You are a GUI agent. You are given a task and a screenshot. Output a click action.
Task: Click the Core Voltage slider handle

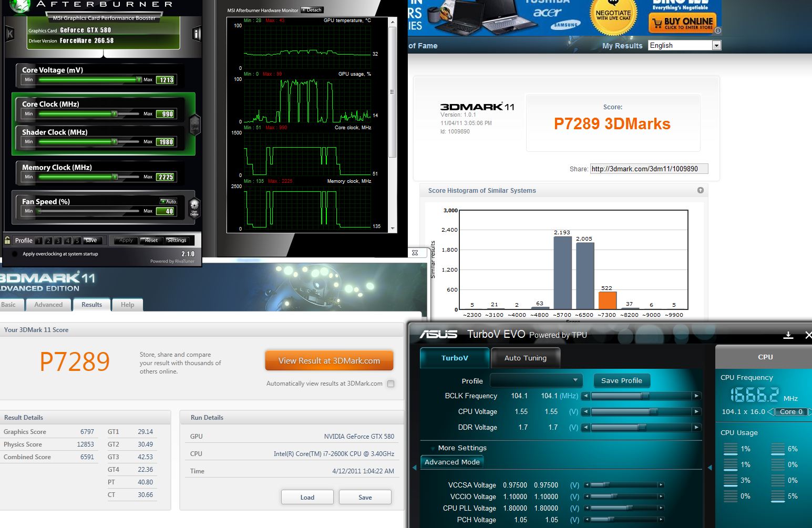pyautogui.click(x=139, y=80)
